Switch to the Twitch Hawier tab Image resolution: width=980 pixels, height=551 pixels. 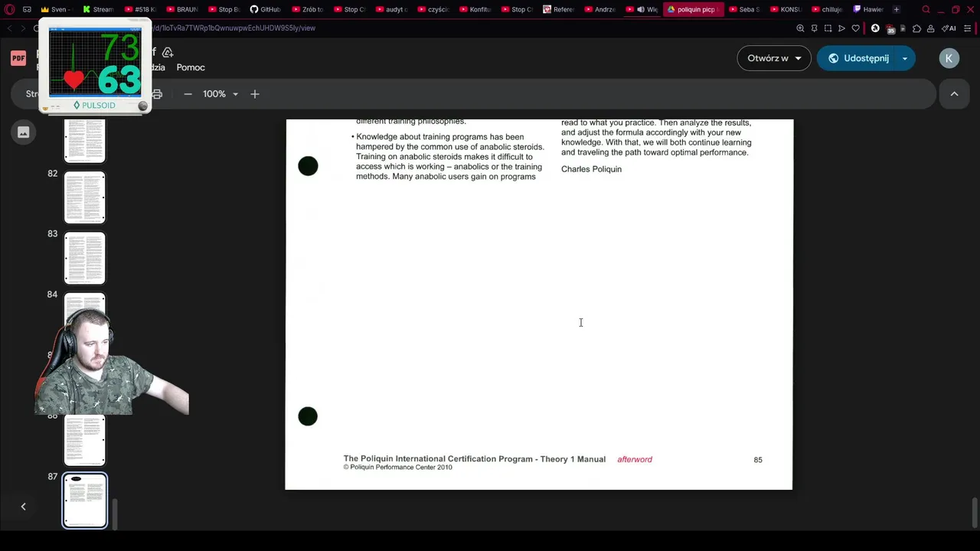click(868, 9)
